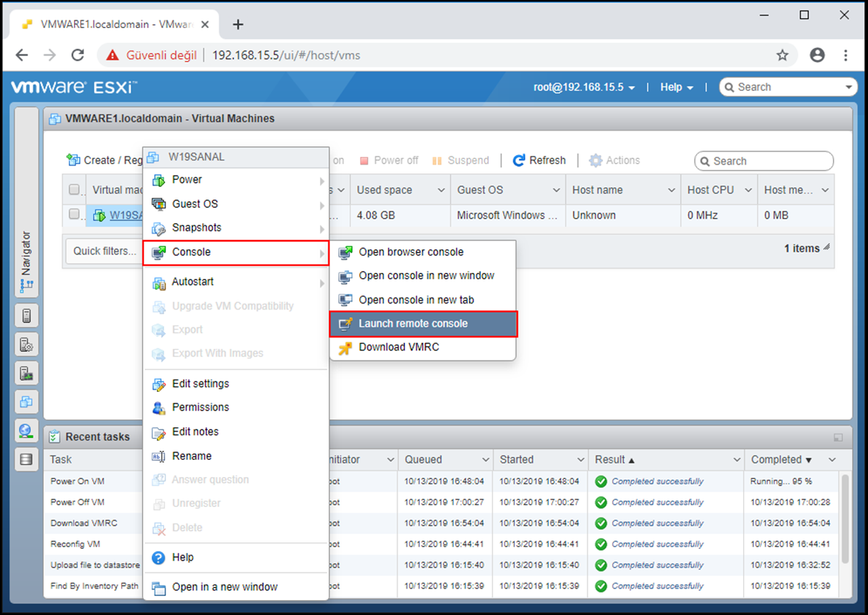Open Storage icon in navigator sidebar
The width and height of the screenshot is (868, 615).
[x=26, y=459]
